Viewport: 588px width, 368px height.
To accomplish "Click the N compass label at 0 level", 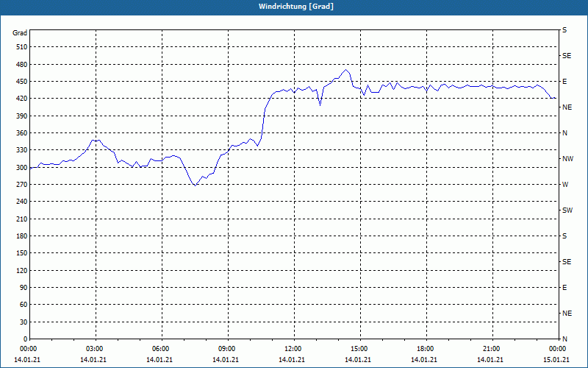I will tap(564, 339).
